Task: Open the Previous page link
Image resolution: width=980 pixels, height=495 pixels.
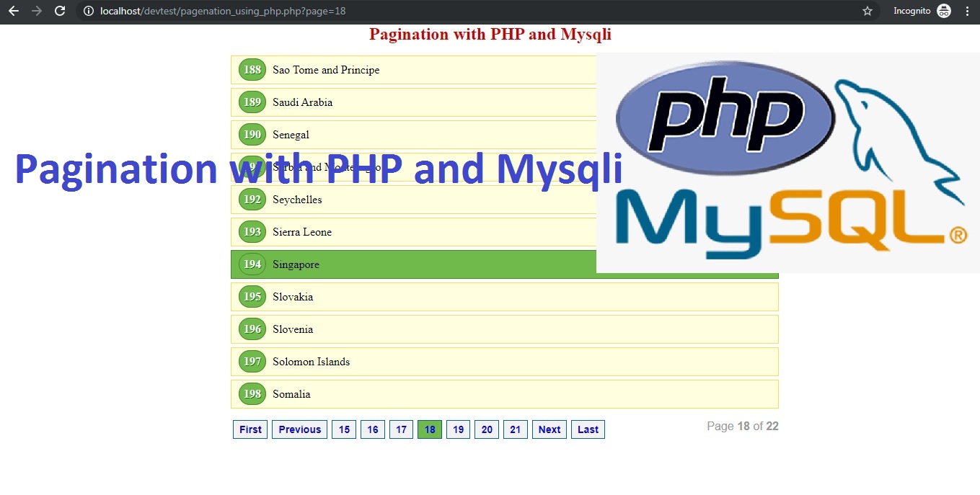Action: pos(299,429)
